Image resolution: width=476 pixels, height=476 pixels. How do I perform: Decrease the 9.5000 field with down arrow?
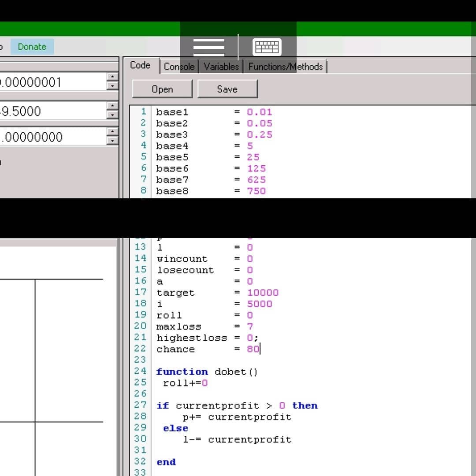(x=113, y=115)
